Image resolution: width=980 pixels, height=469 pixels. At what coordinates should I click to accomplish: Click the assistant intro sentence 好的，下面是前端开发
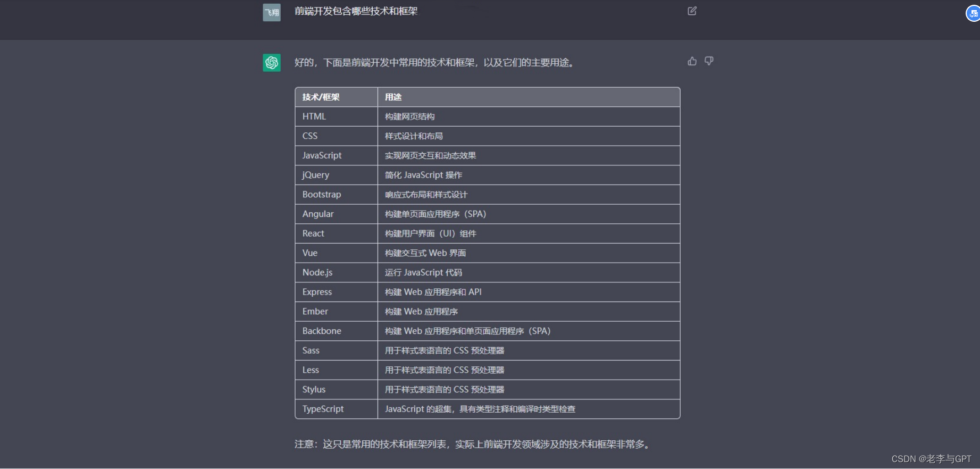(435, 63)
